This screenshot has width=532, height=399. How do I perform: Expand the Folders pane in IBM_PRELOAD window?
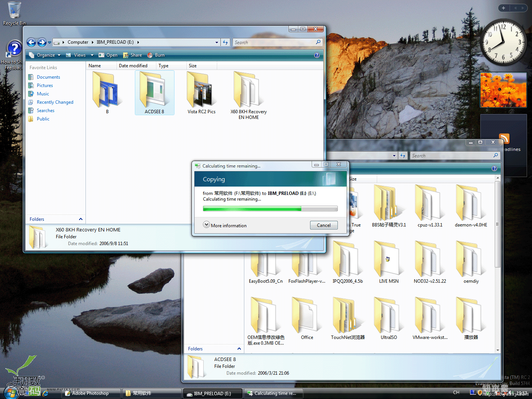[x=81, y=219]
